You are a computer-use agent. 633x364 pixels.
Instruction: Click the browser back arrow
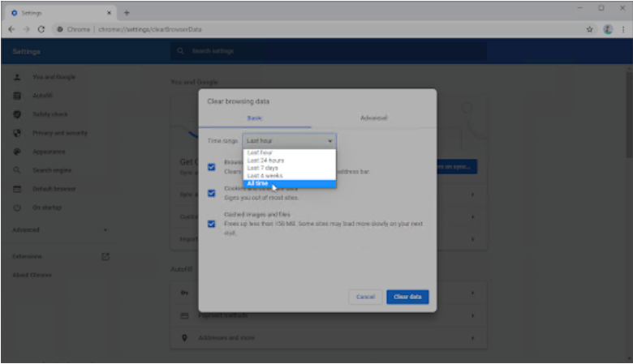pyautogui.click(x=11, y=29)
